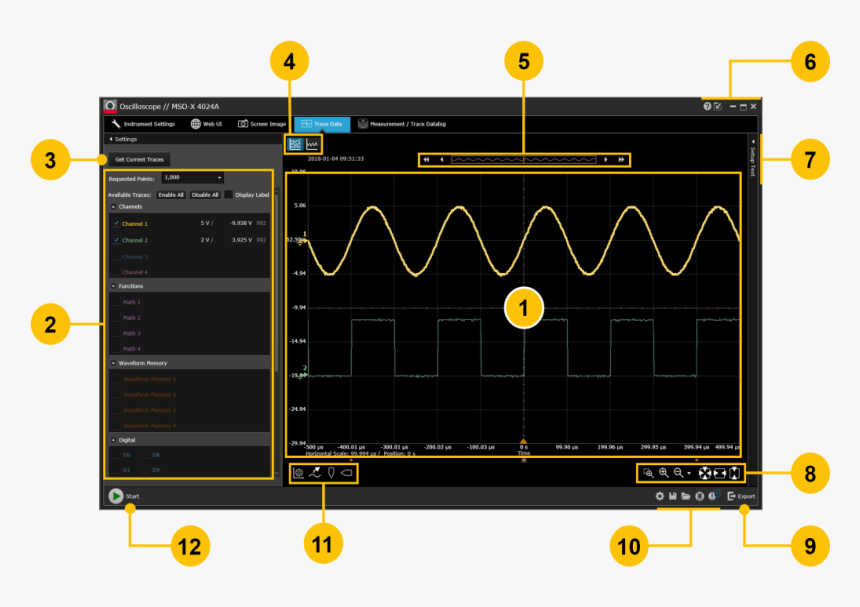Image resolution: width=860 pixels, height=607 pixels.
Task: Click the autoscale all axes icon
Action: [x=704, y=471]
